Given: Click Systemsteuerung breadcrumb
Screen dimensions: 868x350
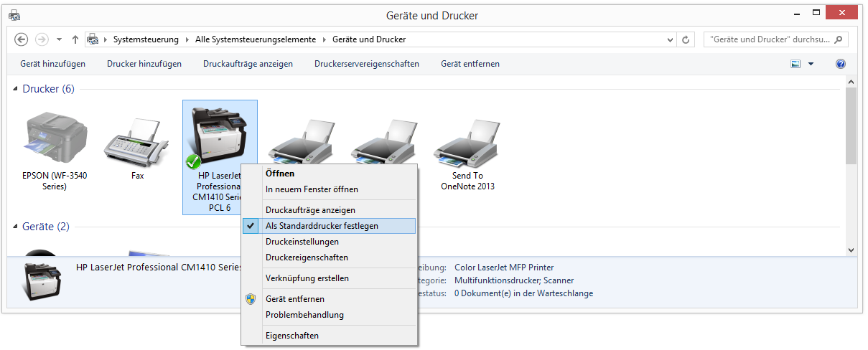Looking at the screenshot, I should click(146, 39).
